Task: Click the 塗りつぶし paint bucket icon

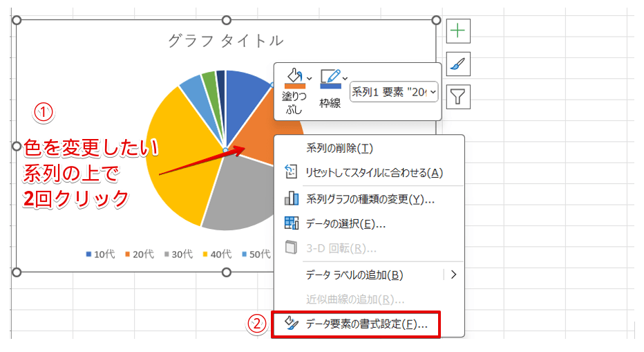Action: pyautogui.click(x=294, y=77)
